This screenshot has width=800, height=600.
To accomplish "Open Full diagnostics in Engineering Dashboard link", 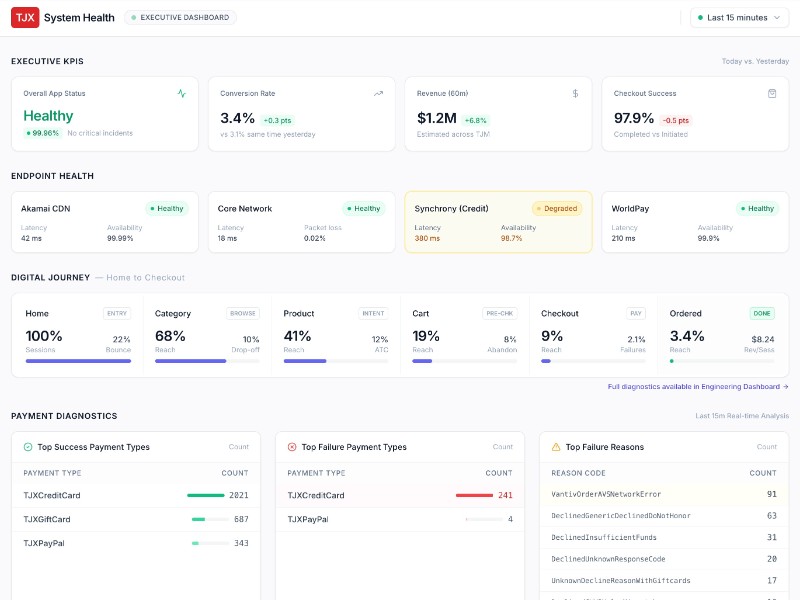I will 697,386.
